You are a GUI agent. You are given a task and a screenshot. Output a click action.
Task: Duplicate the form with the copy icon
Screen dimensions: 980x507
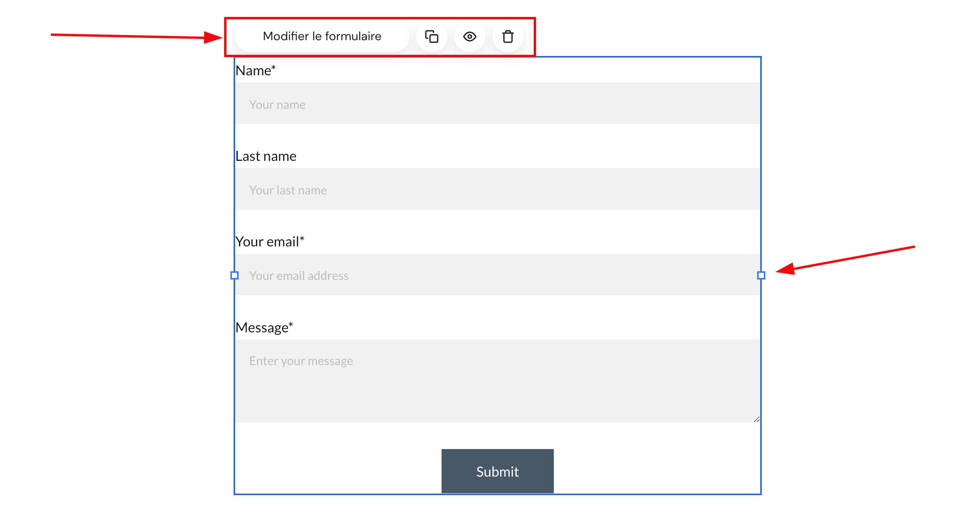pyautogui.click(x=432, y=37)
